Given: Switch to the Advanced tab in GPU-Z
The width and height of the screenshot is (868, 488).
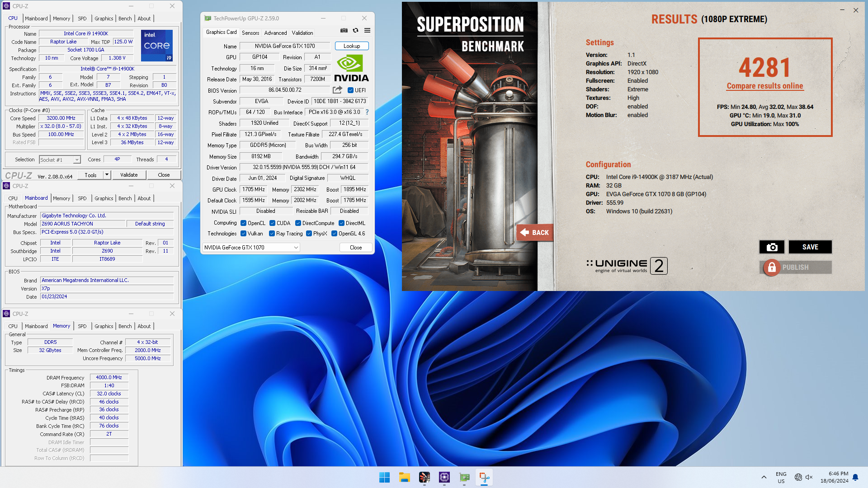Looking at the screenshot, I should pyautogui.click(x=275, y=33).
